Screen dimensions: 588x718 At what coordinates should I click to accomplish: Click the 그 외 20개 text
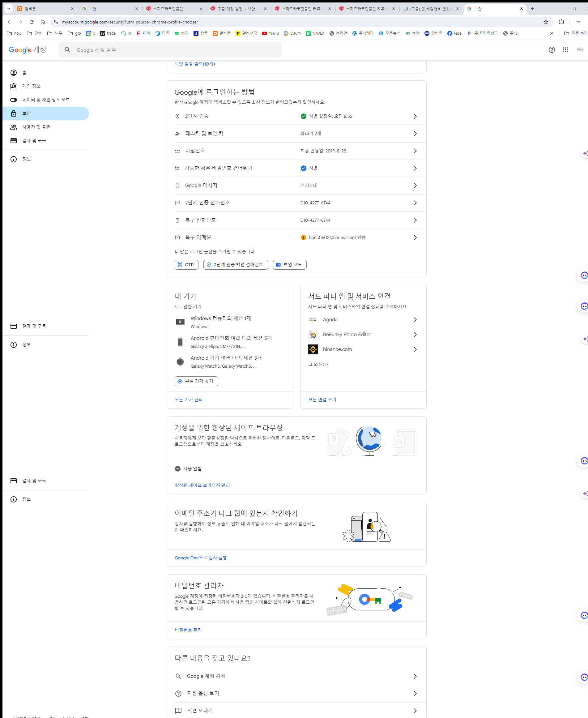pos(318,365)
